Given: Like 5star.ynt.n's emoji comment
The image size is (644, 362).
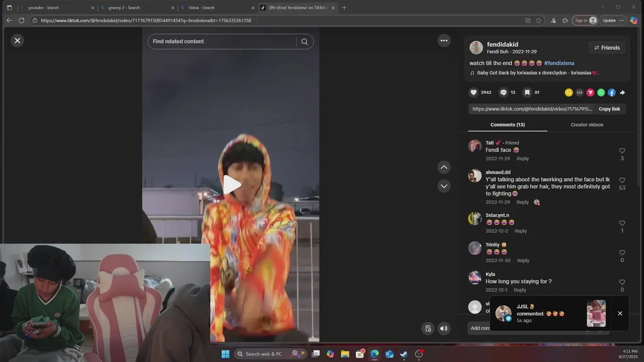Looking at the screenshot, I should [x=622, y=223].
